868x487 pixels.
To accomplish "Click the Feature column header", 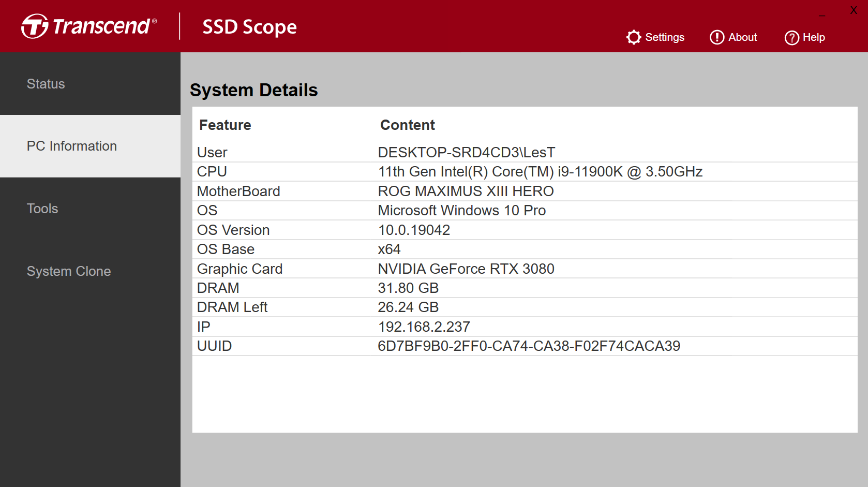I will pos(225,125).
